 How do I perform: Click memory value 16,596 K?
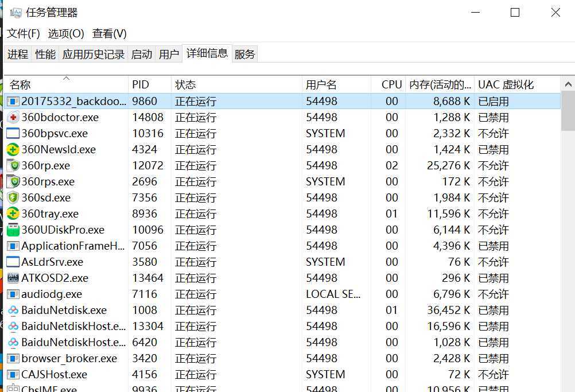pyautogui.click(x=448, y=327)
